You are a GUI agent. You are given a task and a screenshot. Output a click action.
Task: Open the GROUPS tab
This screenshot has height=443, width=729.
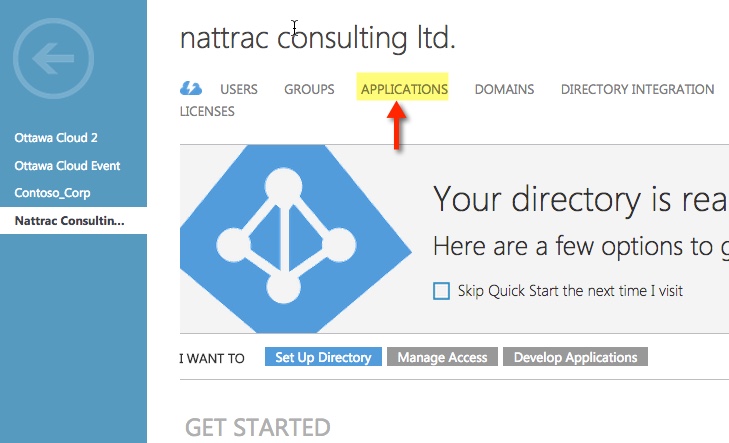tap(309, 89)
